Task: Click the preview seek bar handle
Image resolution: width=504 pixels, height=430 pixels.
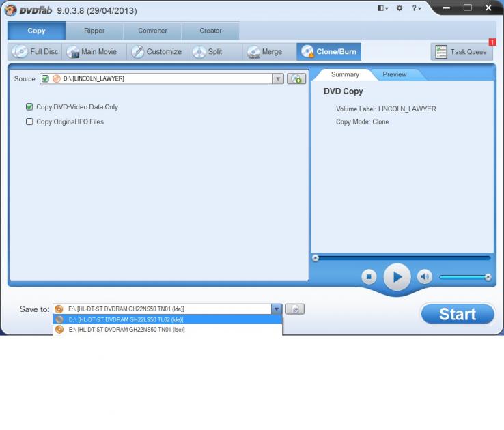Action: point(316,258)
